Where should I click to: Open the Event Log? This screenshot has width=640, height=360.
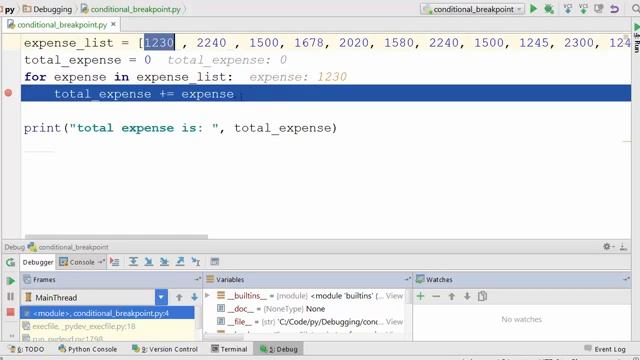(605, 349)
